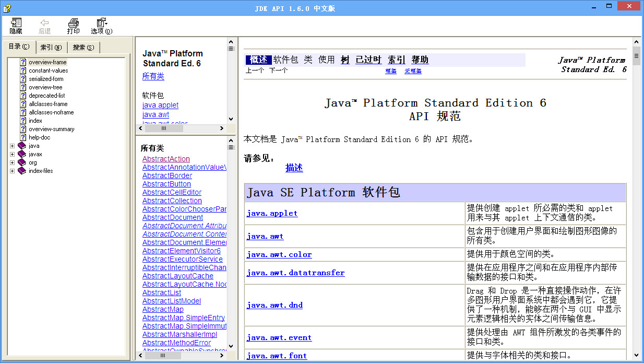This screenshot has height=363, width=644.
Task: Switch to the Contents (目录) tab
Action: tap(19, 46)
